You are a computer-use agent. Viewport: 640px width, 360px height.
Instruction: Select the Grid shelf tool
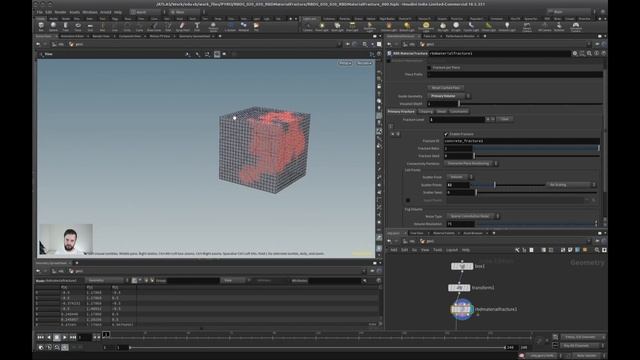[x=90, y=27]
